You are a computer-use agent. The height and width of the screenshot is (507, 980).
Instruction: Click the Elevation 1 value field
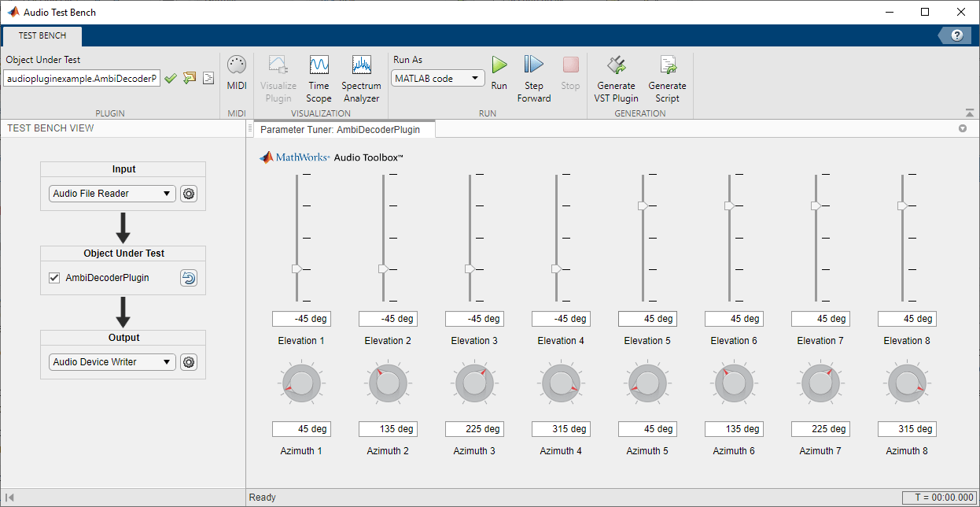click(301, 319)
